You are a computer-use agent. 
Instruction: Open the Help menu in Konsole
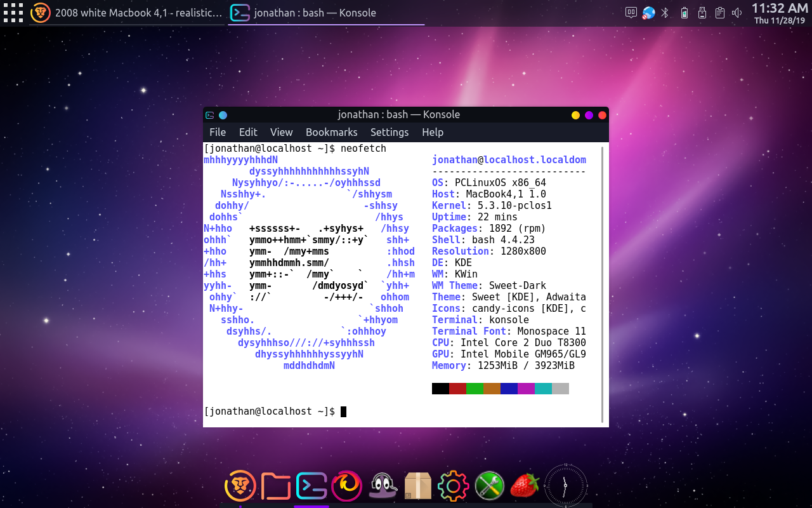pyautogui.click(x=433, y=132)
